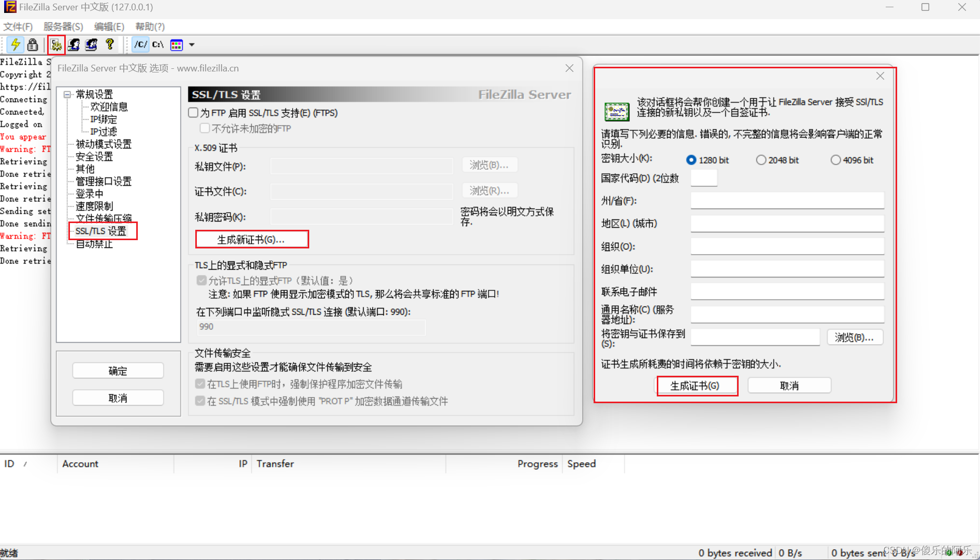980x560 pixels.
Task: Open the Users editor toolbar icon
Action: tap(74, 45)
